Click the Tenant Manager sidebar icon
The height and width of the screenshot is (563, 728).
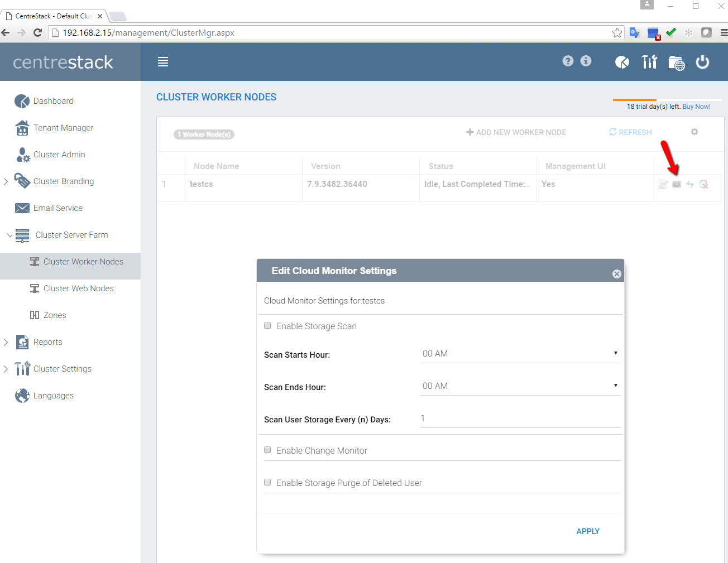click(x=22, y=128)
